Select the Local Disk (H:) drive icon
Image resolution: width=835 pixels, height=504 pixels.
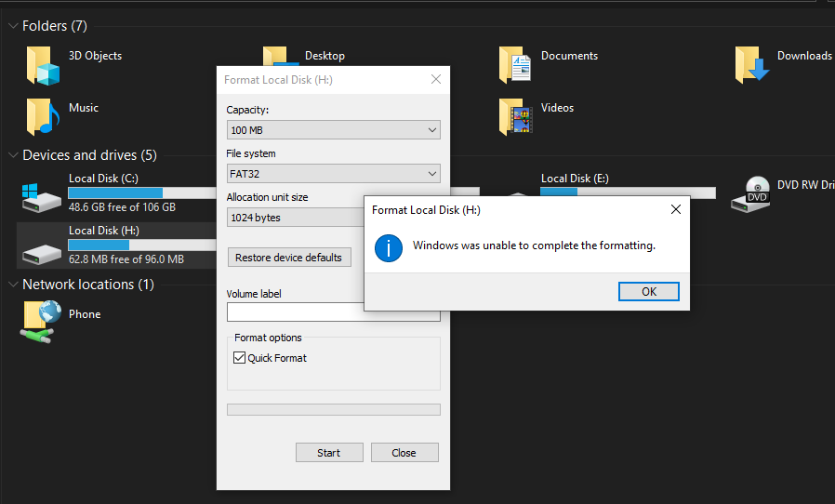tap(42, 254)
